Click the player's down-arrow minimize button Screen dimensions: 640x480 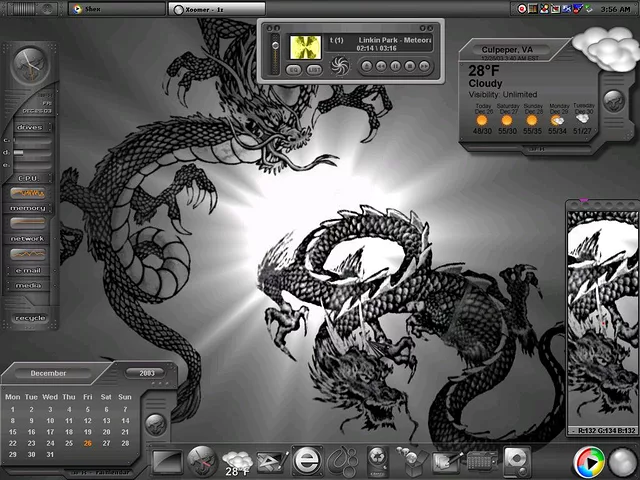tap(423, 28)
